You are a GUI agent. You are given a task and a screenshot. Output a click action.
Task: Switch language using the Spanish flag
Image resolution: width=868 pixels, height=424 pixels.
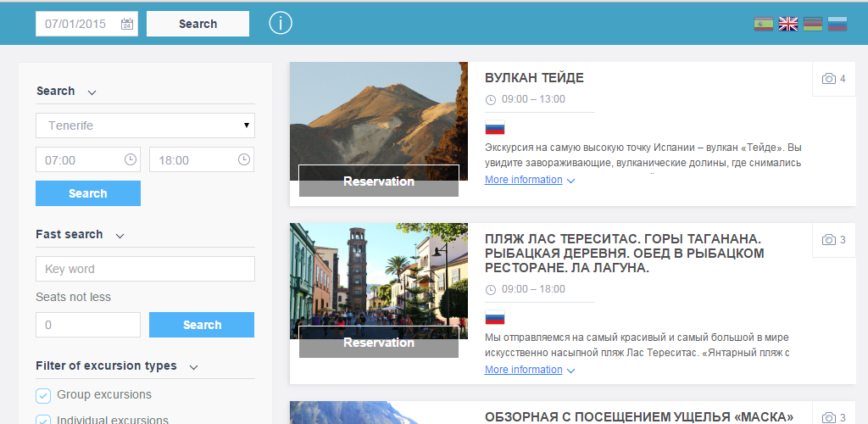(x=763, y=24)
